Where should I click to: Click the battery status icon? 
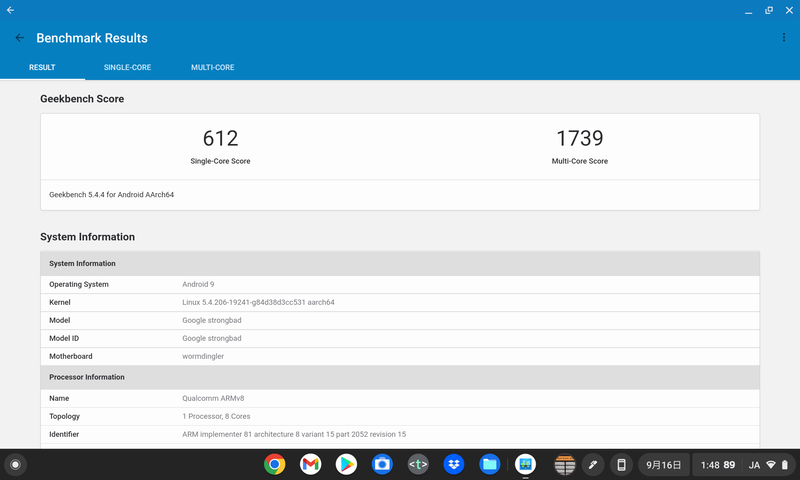785,465
